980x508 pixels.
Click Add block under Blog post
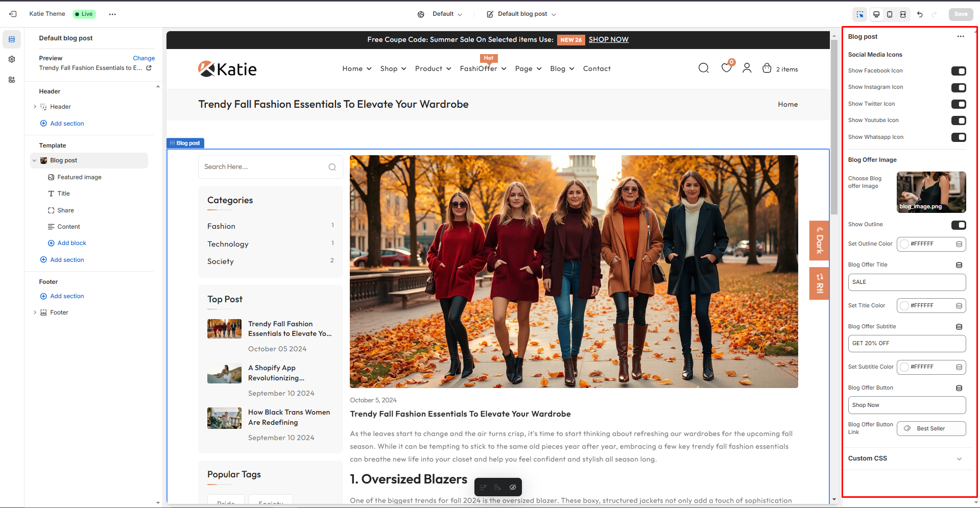coord(71,243)
